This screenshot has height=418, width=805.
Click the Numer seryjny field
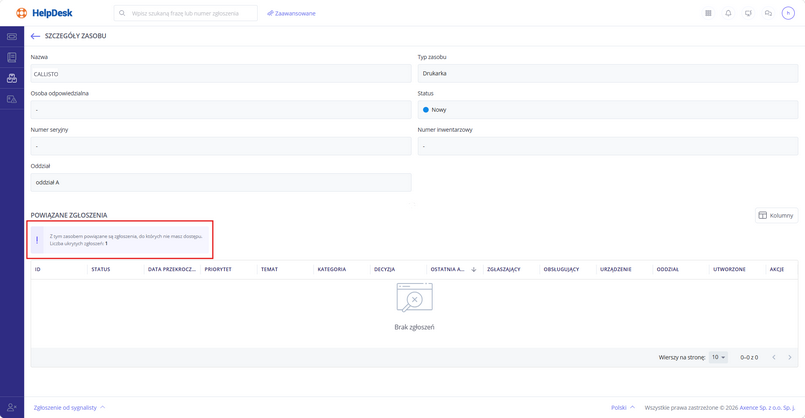221,146
